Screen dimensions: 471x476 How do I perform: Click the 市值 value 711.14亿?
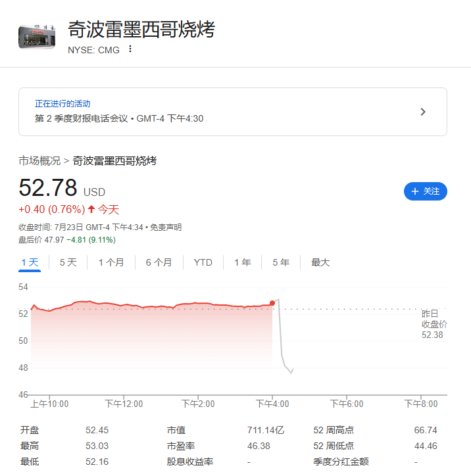click(x=265, y=430)
